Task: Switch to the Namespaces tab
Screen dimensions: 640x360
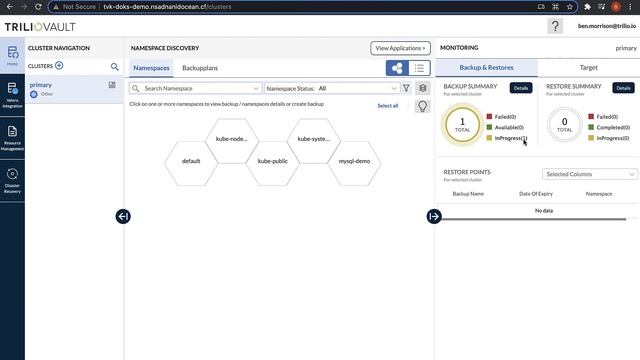Action: pos(151,68)
